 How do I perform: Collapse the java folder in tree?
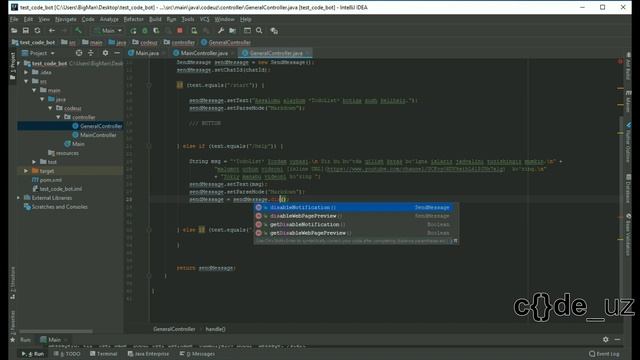[x=42, y=99]
